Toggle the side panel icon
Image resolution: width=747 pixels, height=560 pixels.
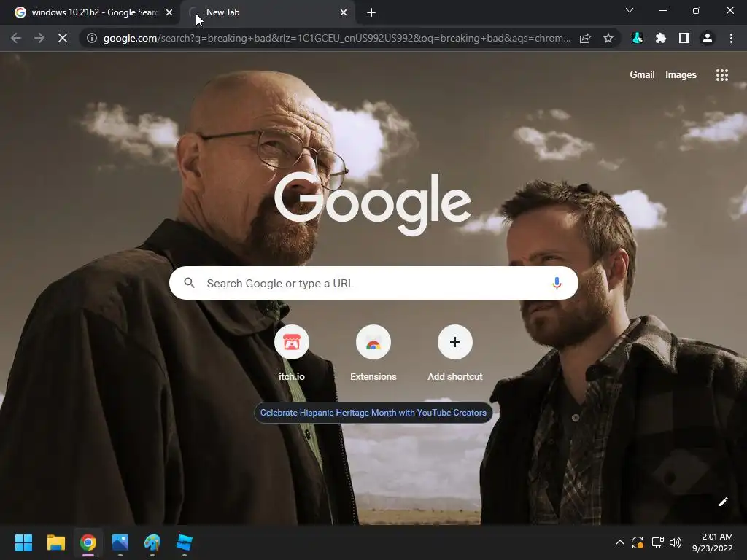tap(684, 38)
